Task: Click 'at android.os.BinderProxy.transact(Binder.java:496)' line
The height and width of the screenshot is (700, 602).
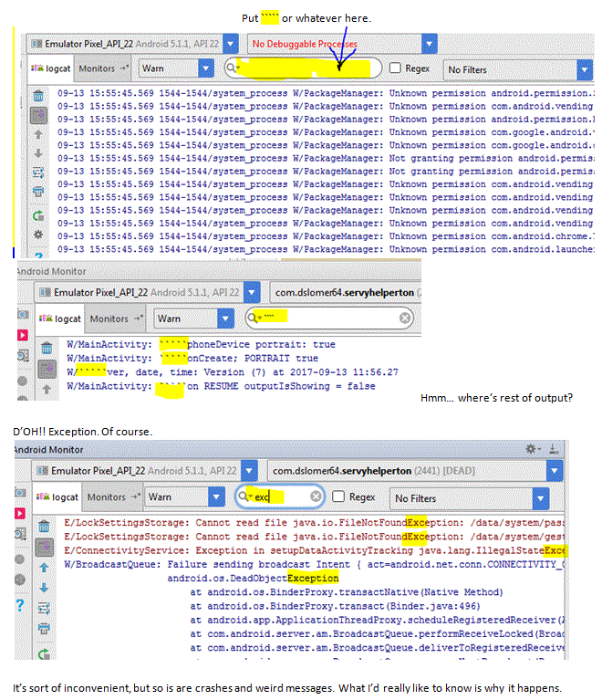Action: (335, 606)
